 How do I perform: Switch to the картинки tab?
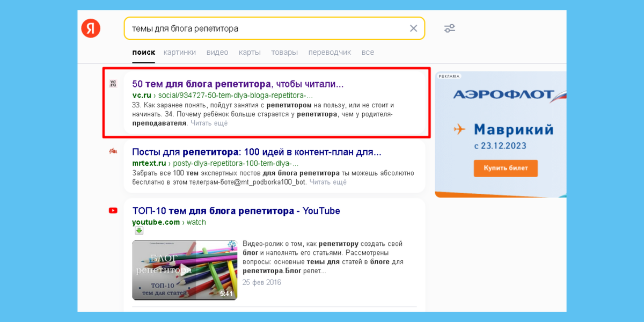click(180, 53)
